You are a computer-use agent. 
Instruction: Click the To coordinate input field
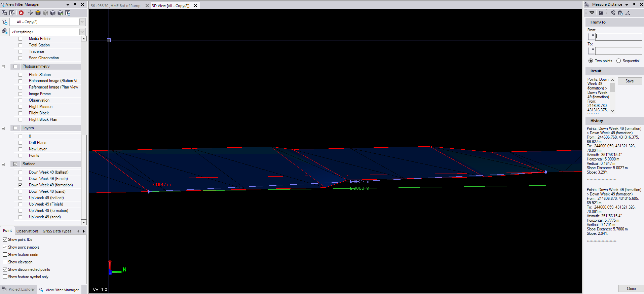coord(618,51)
